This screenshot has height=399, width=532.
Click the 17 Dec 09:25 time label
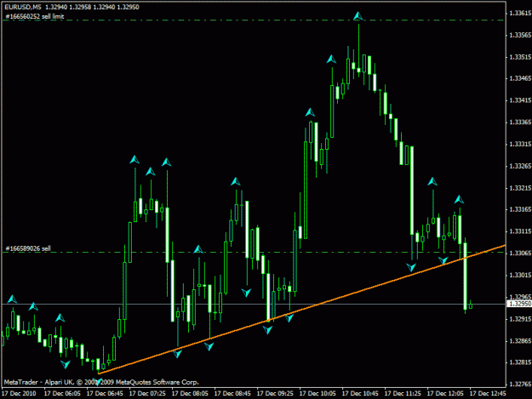click(x=275, y=394)
